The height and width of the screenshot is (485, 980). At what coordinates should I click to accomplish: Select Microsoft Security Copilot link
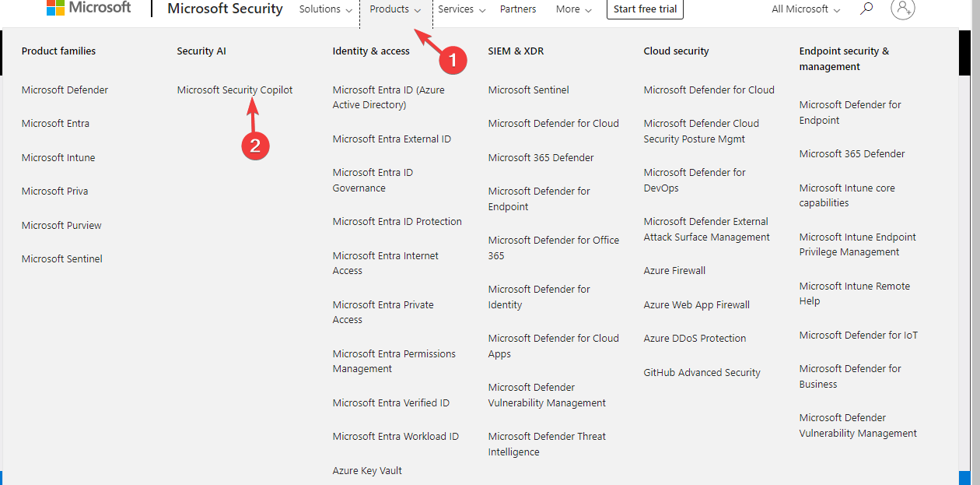[x=235, y=90]
